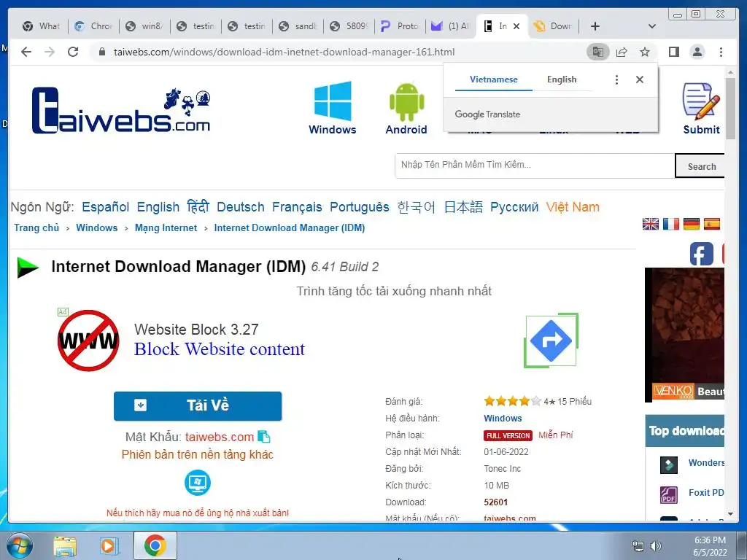The width and height of the screenshot is (747, 560).
Task: Click the blue Tải Về download button
Action: click(x=198, y=405)
